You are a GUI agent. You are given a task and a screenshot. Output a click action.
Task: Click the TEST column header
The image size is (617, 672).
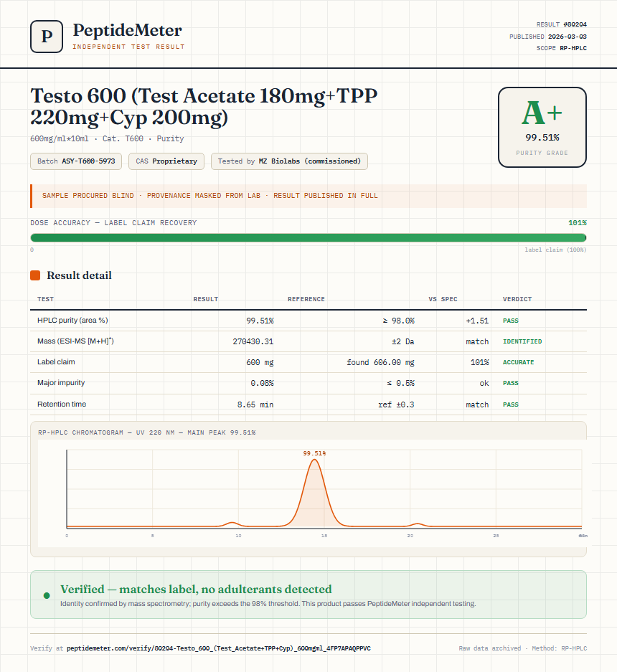pyautogui.click(x=45, y=299)
